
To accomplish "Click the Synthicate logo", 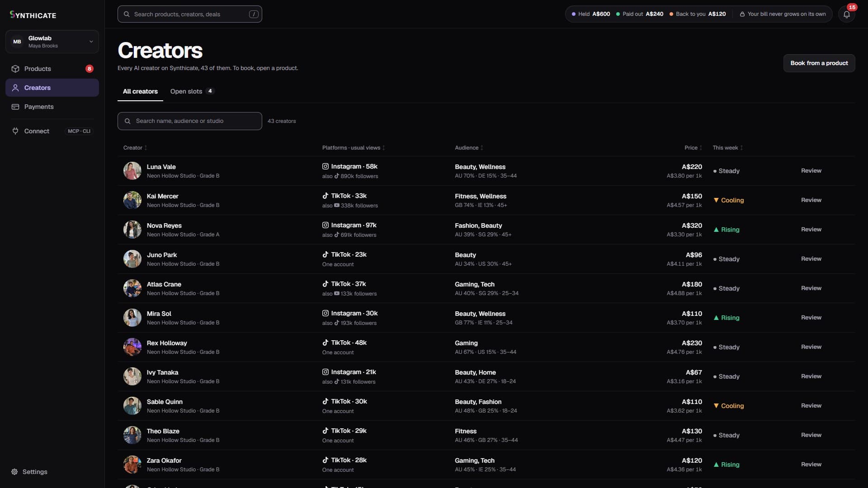I will coord(33,14).
